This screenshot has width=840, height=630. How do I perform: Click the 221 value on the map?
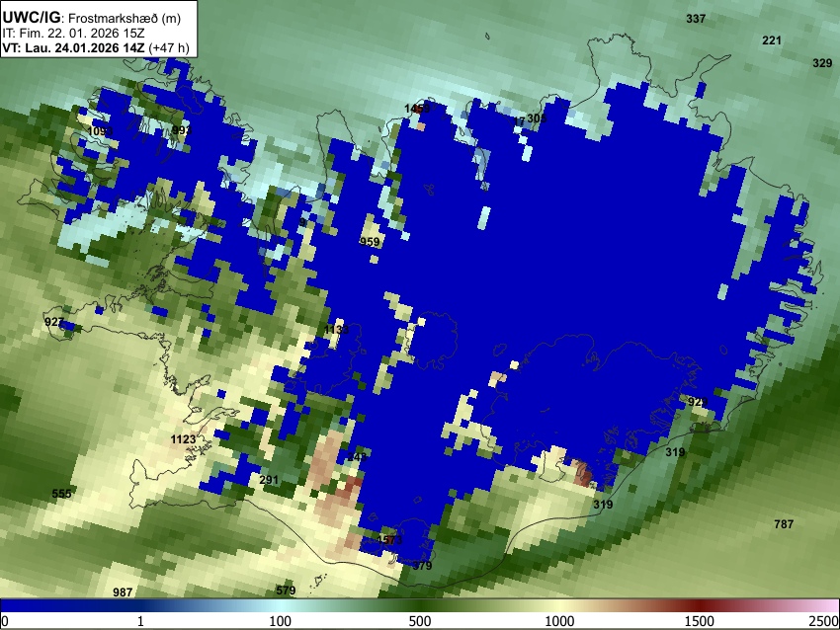(772, 40)
